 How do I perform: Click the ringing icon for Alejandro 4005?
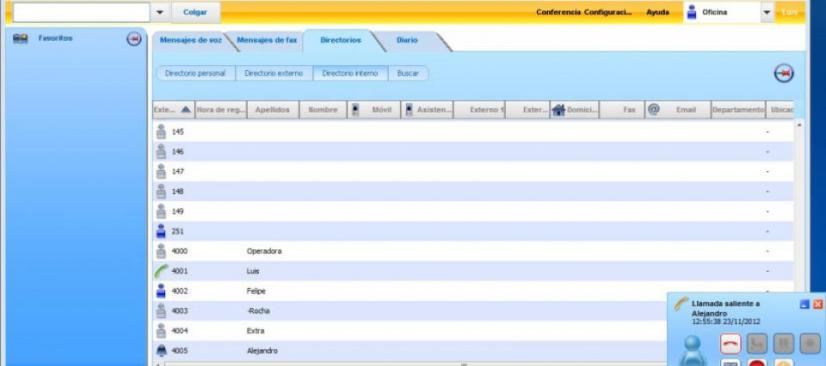tap(161, 351)
